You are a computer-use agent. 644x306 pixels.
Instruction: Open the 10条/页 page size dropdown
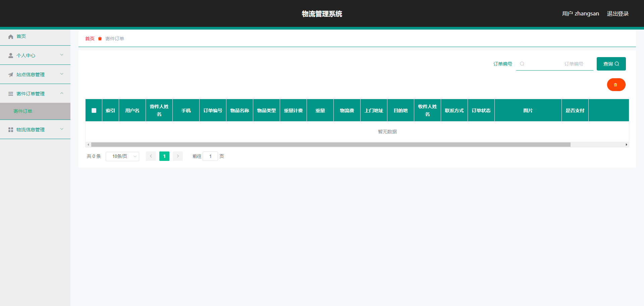122,157
